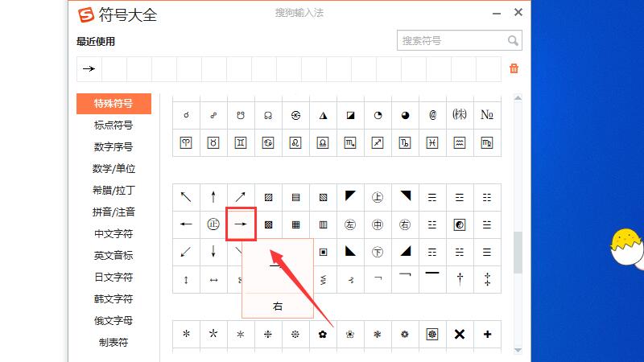The width and height of the screenshot is (644, 362).
Task: Switch to the 数学/单位 category
Action: coord(114,169)
